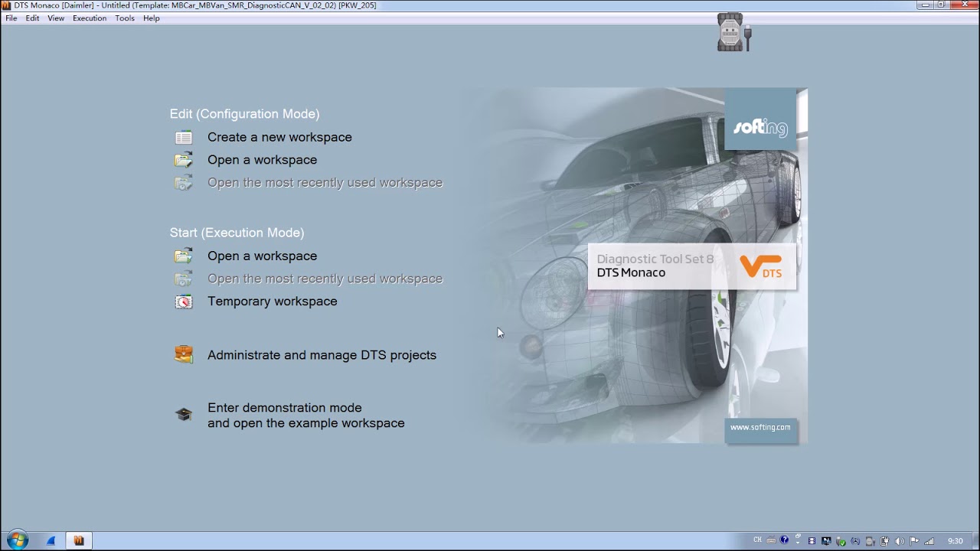The image size is (980, 551).
Task: Click the power plug battery tray icon
Action: 884,541
